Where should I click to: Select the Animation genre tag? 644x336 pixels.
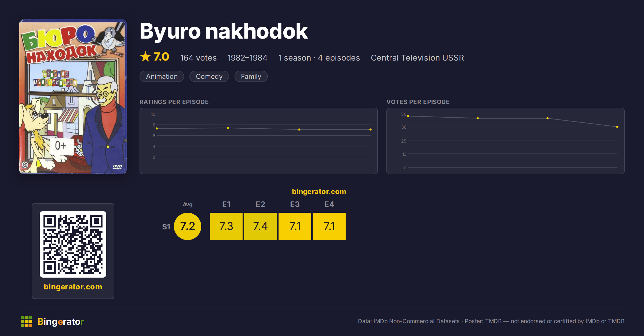point(162,76)
